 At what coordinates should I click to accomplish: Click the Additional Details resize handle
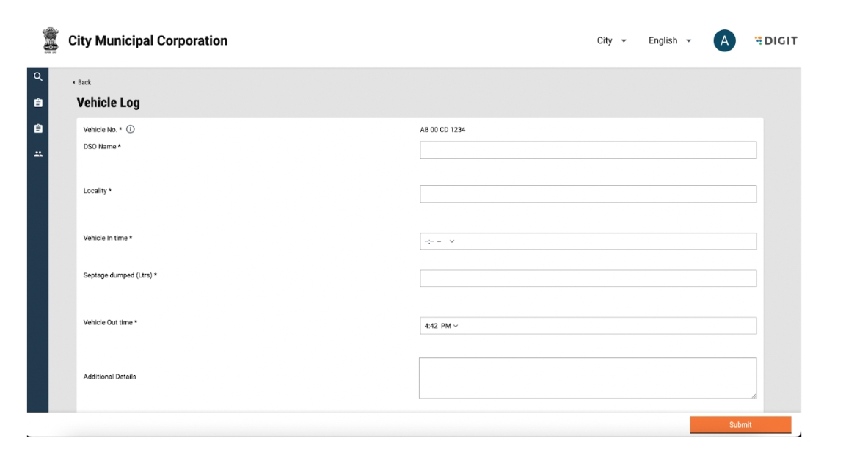753,395
